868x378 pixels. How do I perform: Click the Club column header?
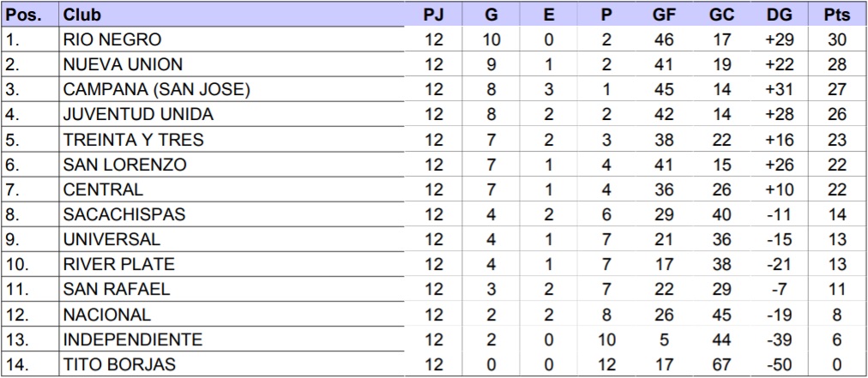click(82, 15)
